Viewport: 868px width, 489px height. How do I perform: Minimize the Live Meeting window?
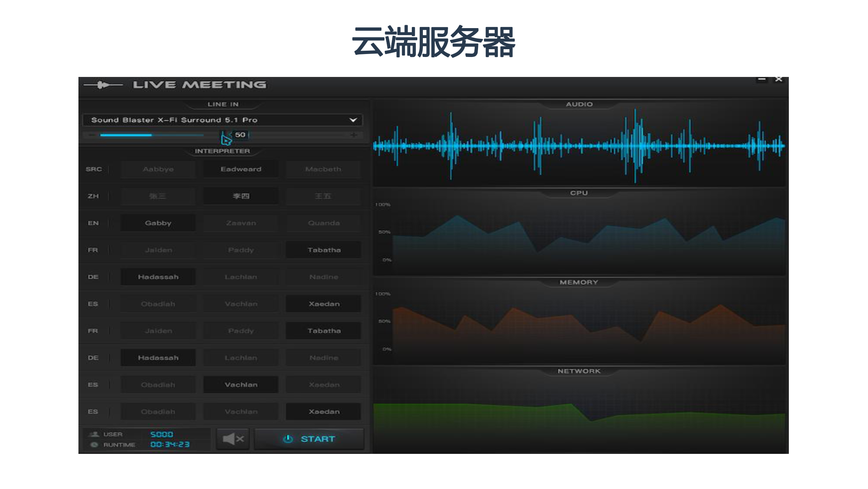(x=761, y=80)
